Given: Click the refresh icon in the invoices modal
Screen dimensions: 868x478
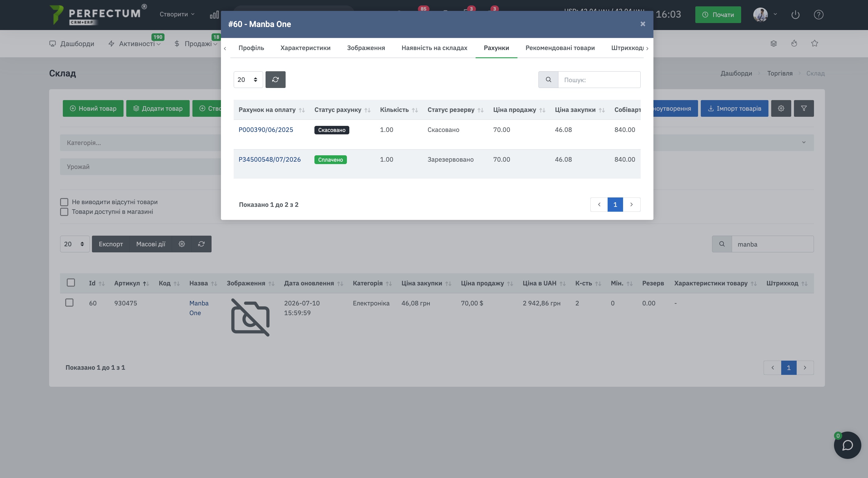Looking at the screenshot, I should pyautogui.click(x=275, y=79).
